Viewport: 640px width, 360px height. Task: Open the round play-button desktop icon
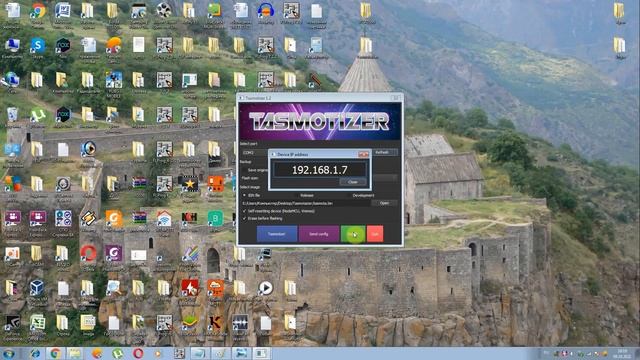(x=265, y=288)
